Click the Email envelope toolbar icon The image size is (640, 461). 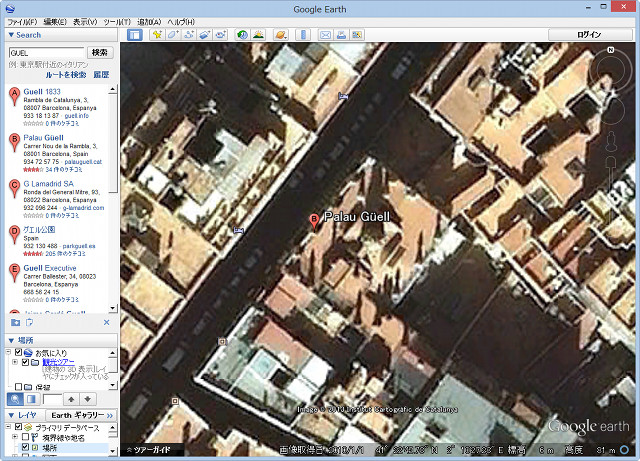coord(325,35)
